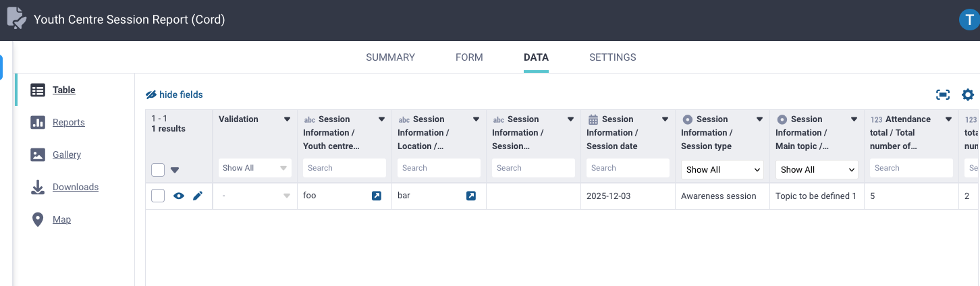Screen dimensions: 980x286
Task: Click the KoboToolbox logo icon
Action: 16,19
